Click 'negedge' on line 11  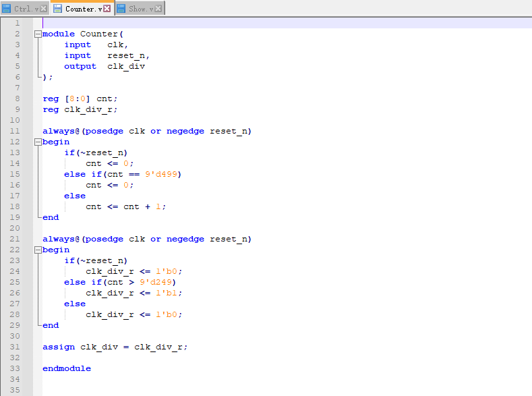[x=185, y=132]
